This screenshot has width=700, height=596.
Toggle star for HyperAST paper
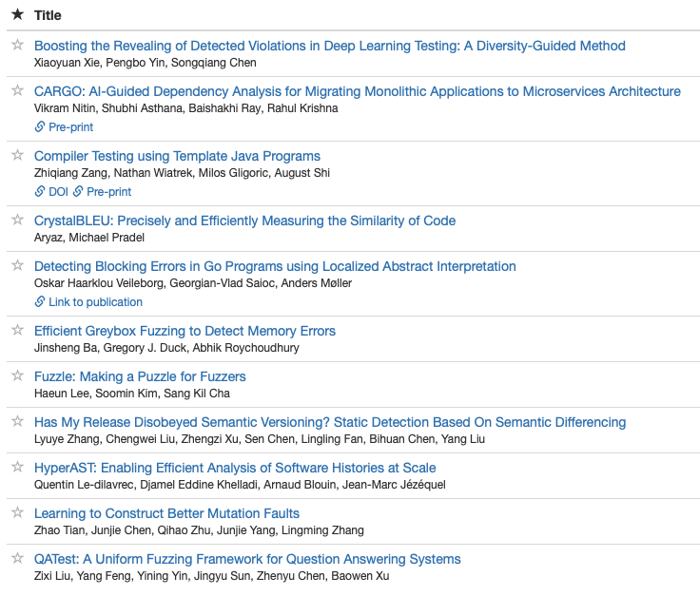[x=17, y=467]
